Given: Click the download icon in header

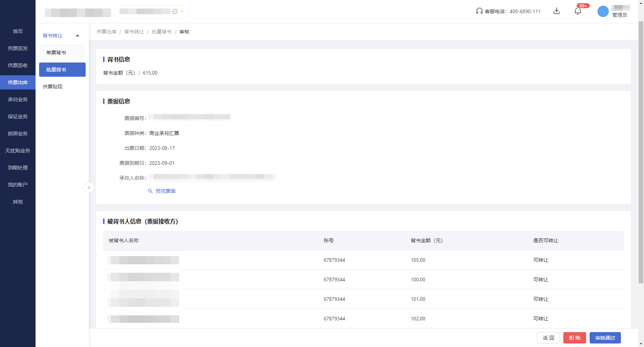Looking at the screenshot, I should [557, 11].
